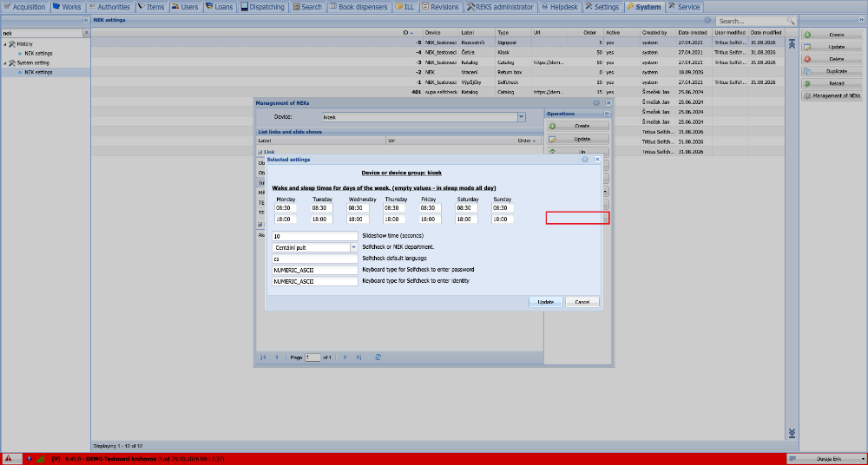Click keyboard type for password field
This screenshot has height=465, width=868.
coord(315,270)
